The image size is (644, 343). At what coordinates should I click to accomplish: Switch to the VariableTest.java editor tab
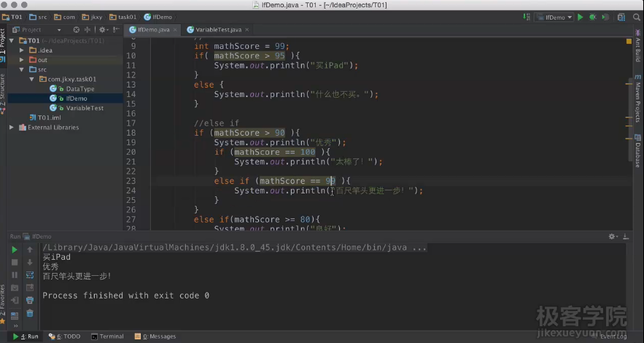[218, 30]
